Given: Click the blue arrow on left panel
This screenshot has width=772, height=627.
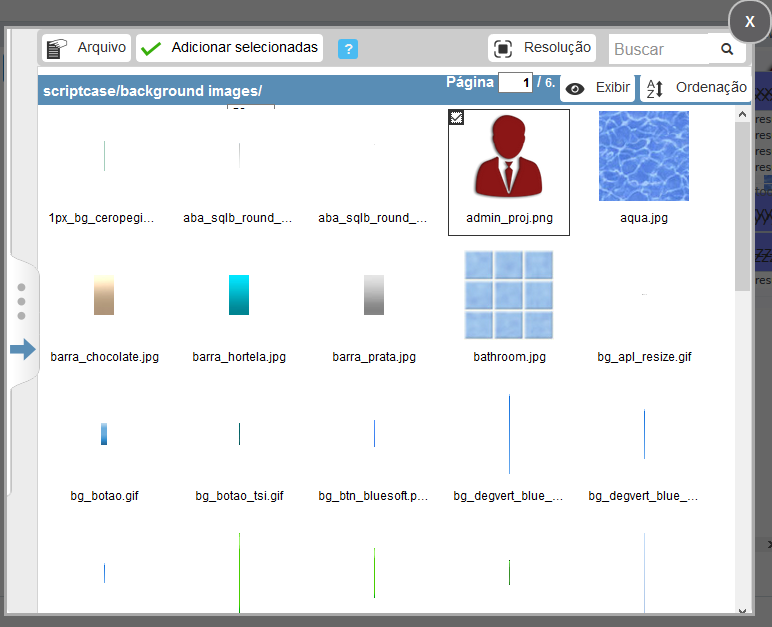Looking at the screenshot, I should pyautogui.click(x=22, y=349).
